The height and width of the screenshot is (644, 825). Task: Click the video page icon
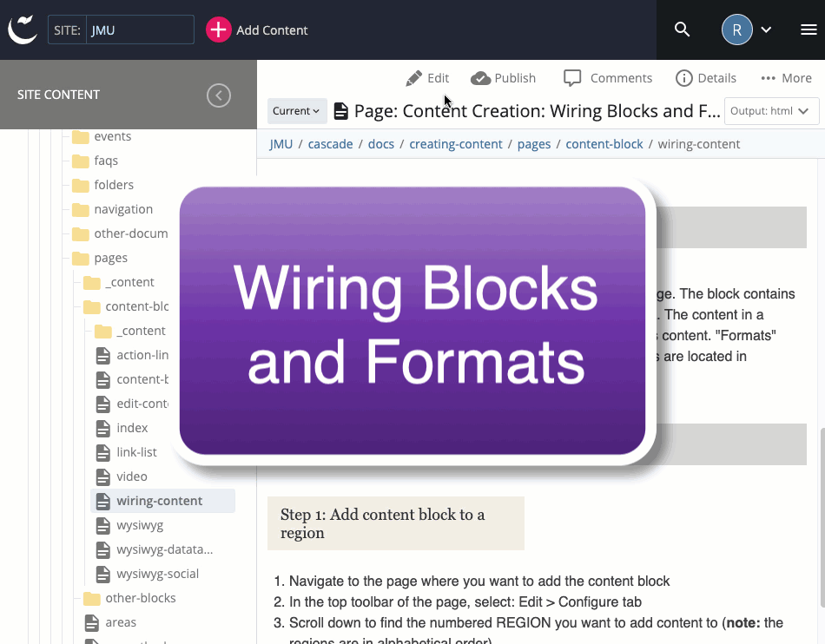tap(103, 476)
